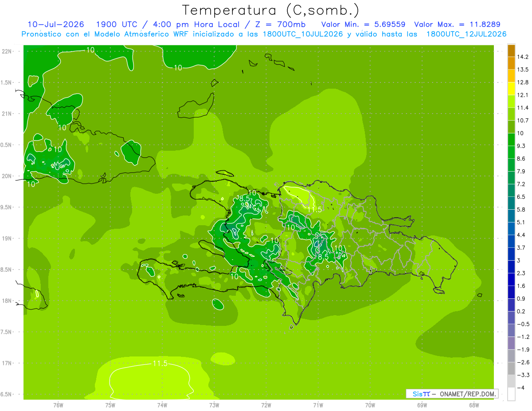532x411 pixels.
Task: Click the latitude label "17N"
Action: [x=8, y=363]
